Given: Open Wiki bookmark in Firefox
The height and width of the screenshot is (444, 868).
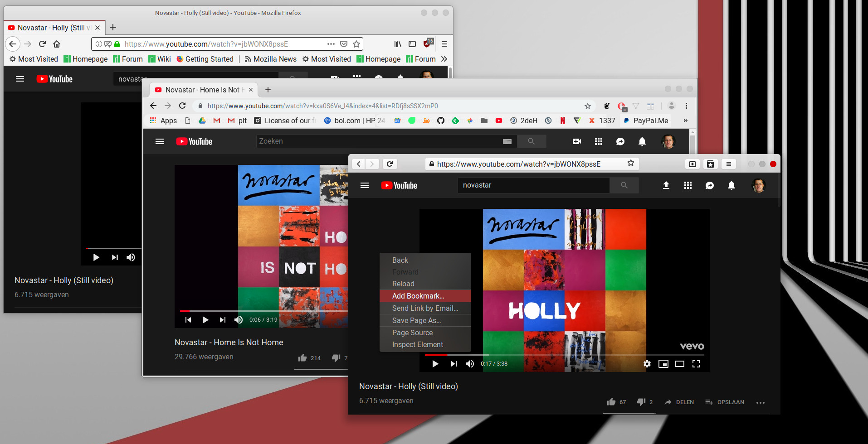Looking at the screenshot, I should coord(160,59).
